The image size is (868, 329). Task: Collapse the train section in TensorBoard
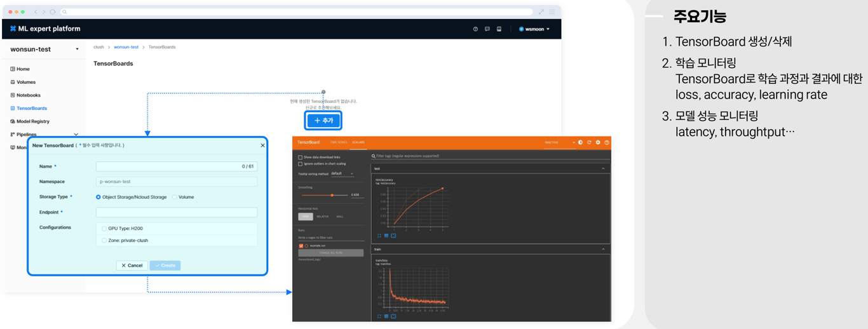pos(604,250)
